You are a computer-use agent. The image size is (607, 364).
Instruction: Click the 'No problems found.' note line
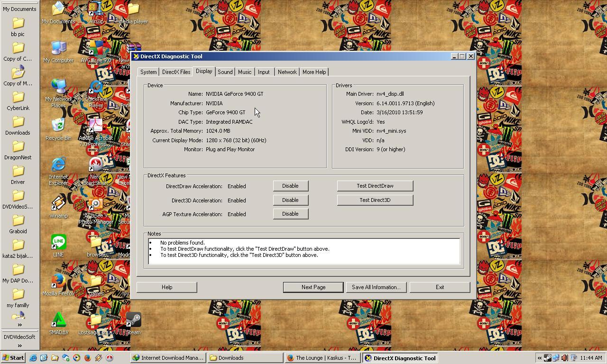click(x=183, y=243)
